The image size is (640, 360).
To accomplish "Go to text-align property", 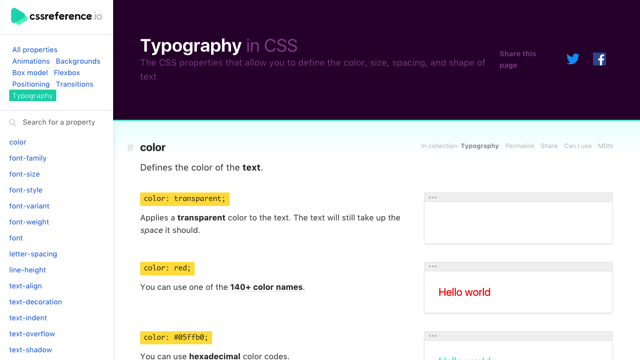I will click(25, 286).
